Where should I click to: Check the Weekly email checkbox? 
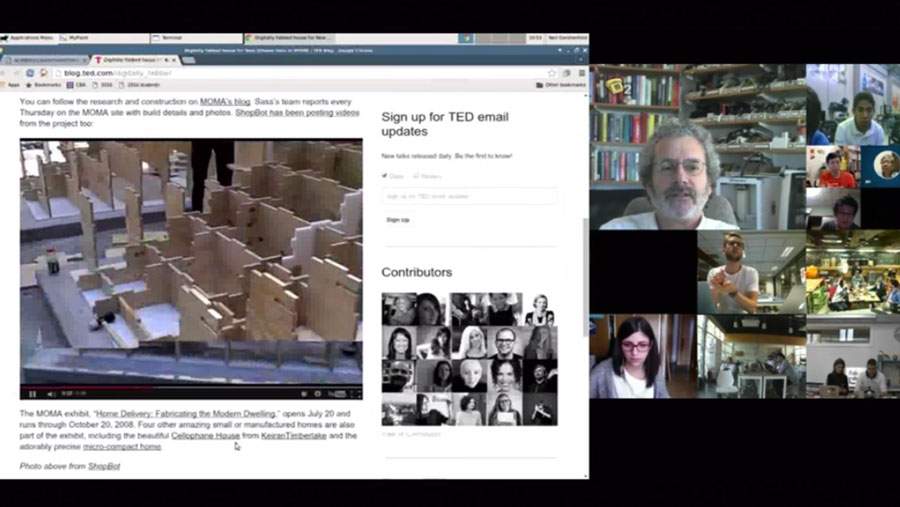416,176
